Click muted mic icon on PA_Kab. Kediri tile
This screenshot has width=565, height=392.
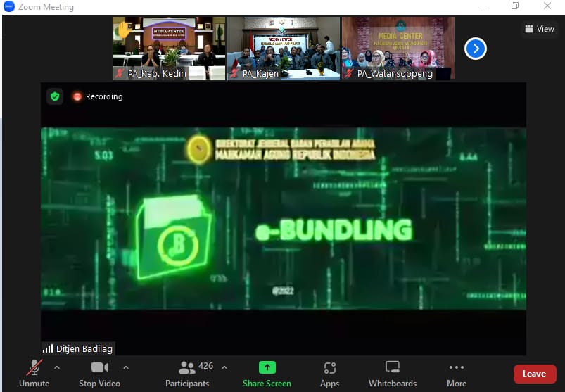(120, 73)
